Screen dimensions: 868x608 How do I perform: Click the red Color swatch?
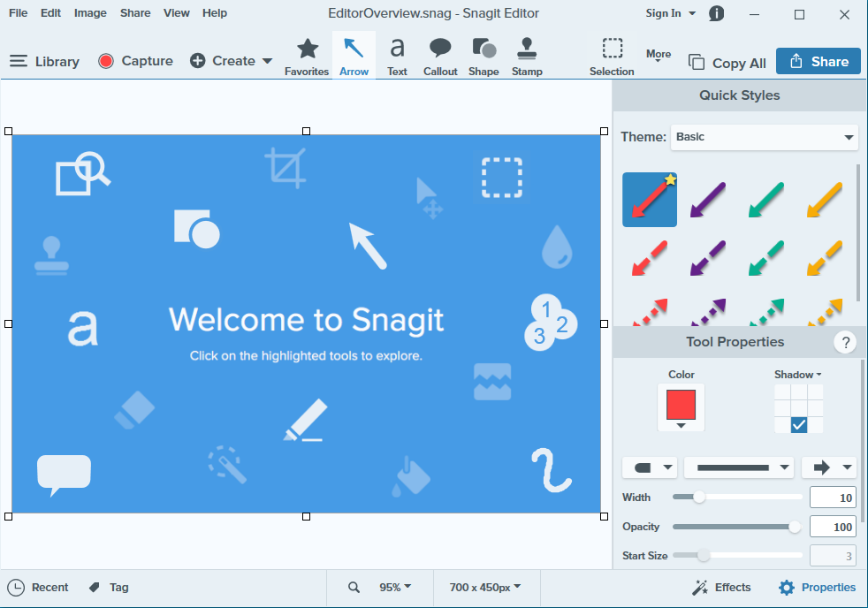coord(681,405)
